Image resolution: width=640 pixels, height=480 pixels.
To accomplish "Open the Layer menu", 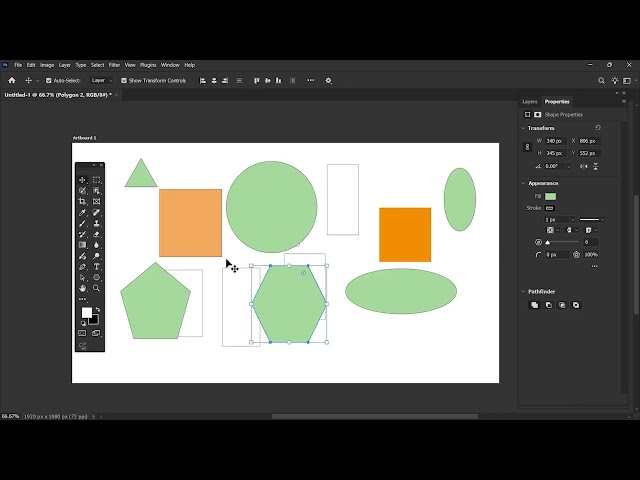I will [x=64, y=65].
